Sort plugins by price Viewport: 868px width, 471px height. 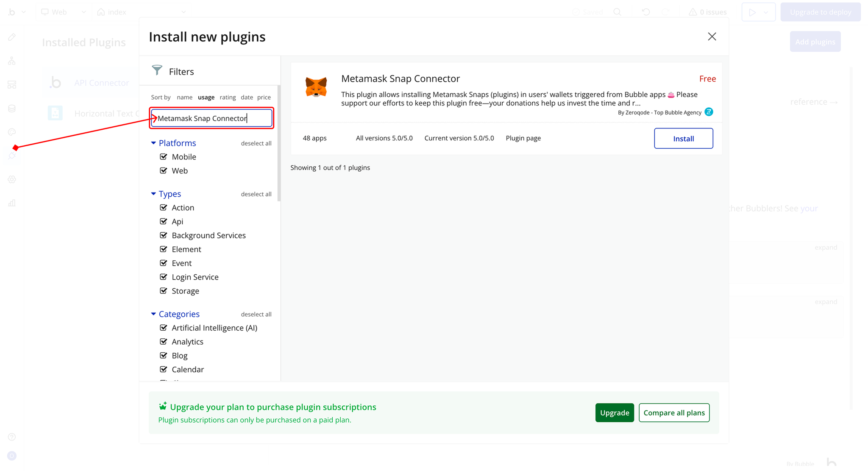point(264,98)
